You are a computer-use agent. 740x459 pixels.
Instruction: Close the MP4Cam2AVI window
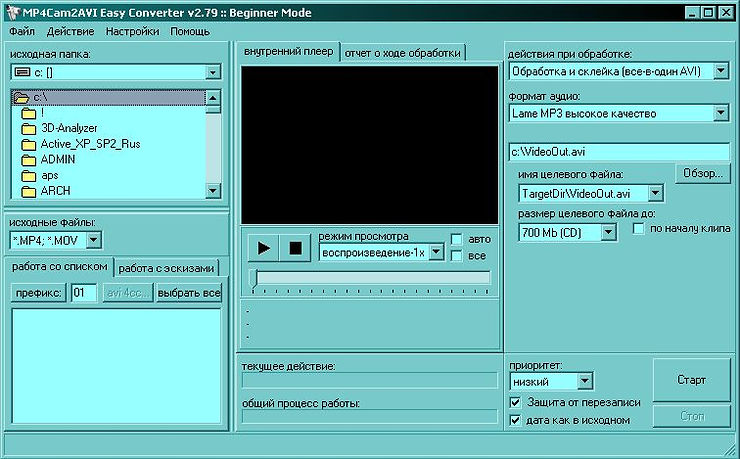click(x=725, y=13)
